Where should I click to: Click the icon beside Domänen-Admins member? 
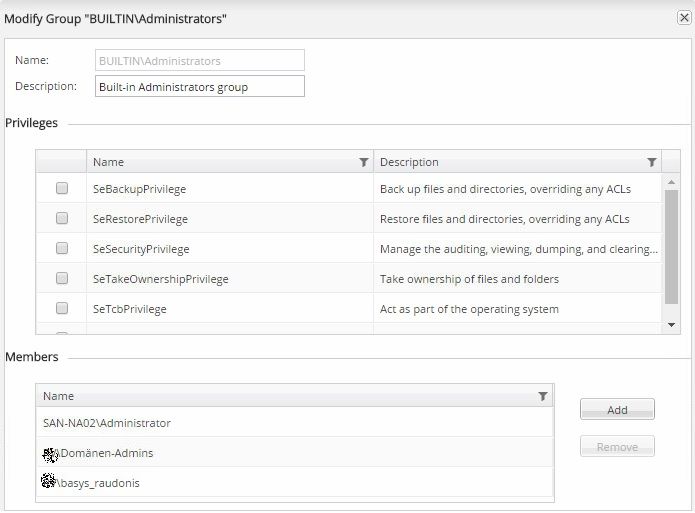(x=50, y=453)
